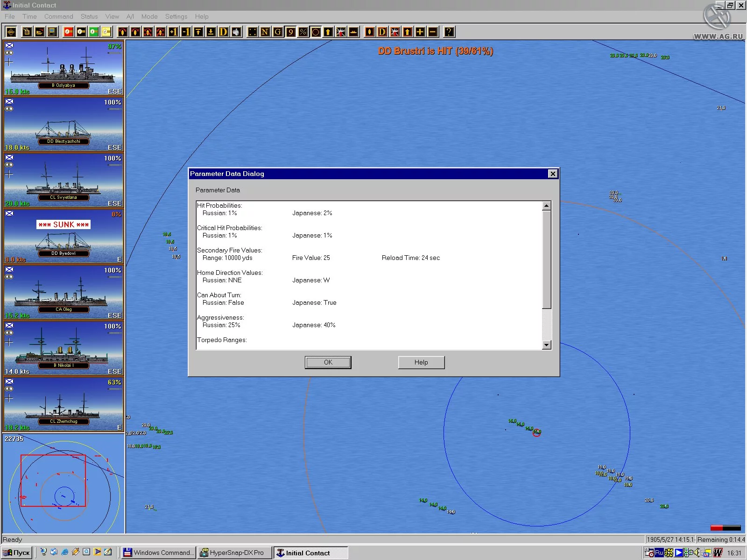This screenshot has width=747, height=560.
Task: Open the Settings menu
Action: point(176,16)
